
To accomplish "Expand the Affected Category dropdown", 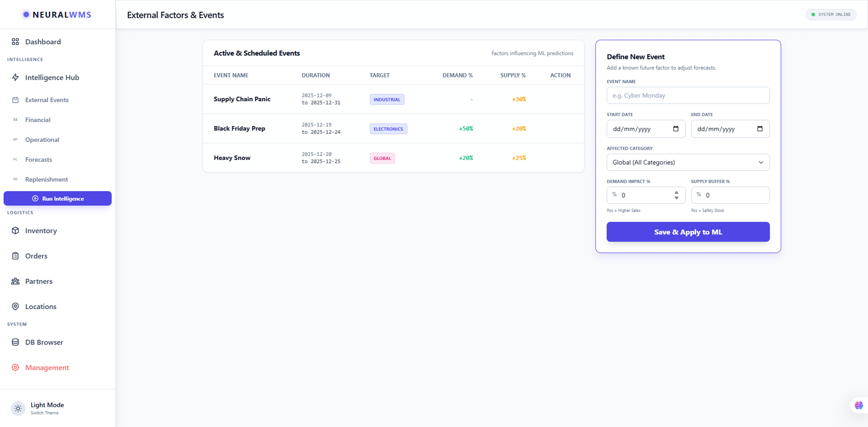I will click(688, 162).
